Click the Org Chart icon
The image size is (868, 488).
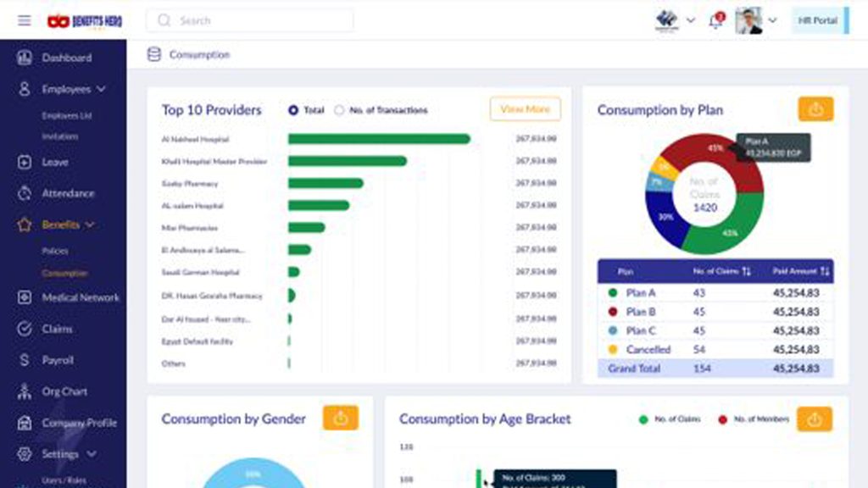(25, 391)
